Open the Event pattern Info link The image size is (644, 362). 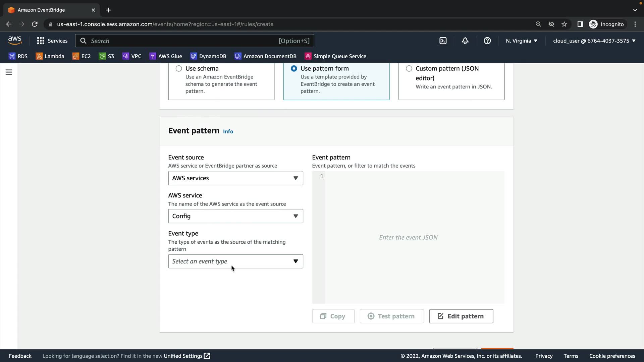point(228,132)
